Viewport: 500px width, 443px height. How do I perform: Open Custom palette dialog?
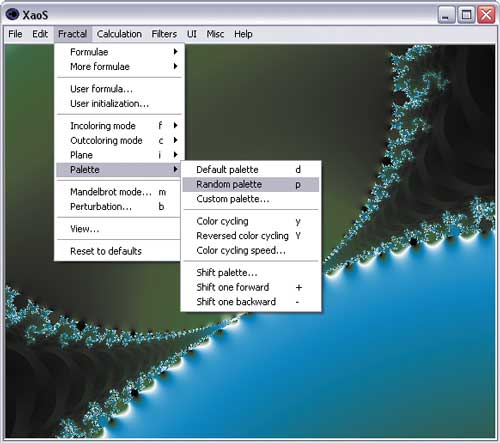coord(251,199)
